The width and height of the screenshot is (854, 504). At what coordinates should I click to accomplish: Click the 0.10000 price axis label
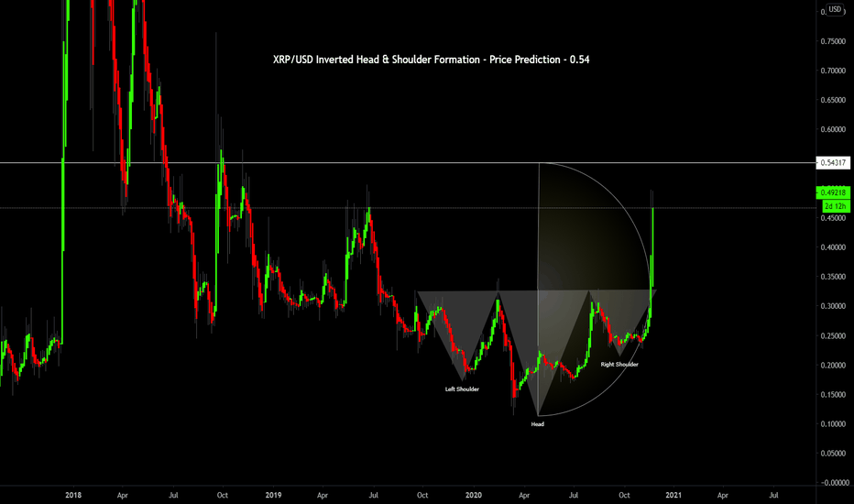click(x=833, y=424)
